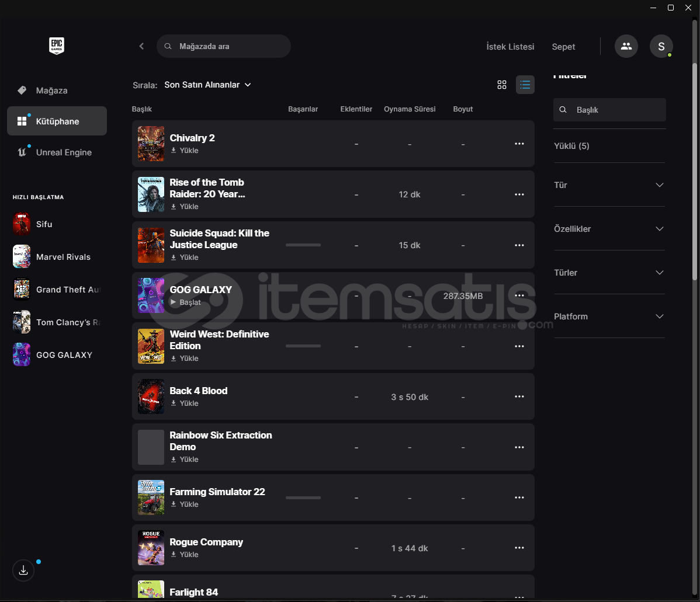This screenshot has height=602, width=700.
Task: Open the friends list icon
Action: [626, 46]
